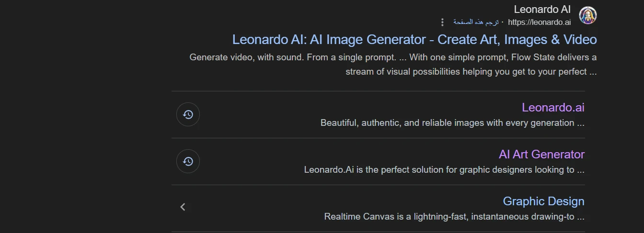
Task: Click the Leonardo AI site name header
Action: pos(542,9)
